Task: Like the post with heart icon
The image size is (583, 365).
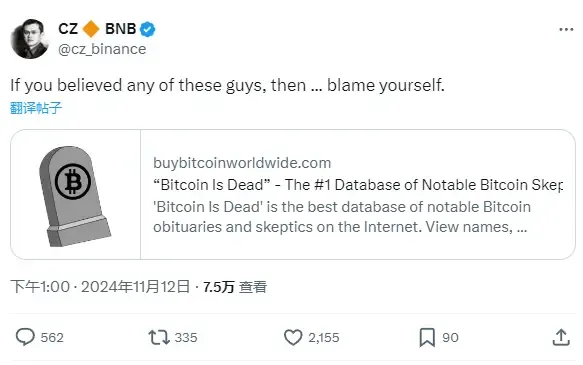Action: [293, 337]
